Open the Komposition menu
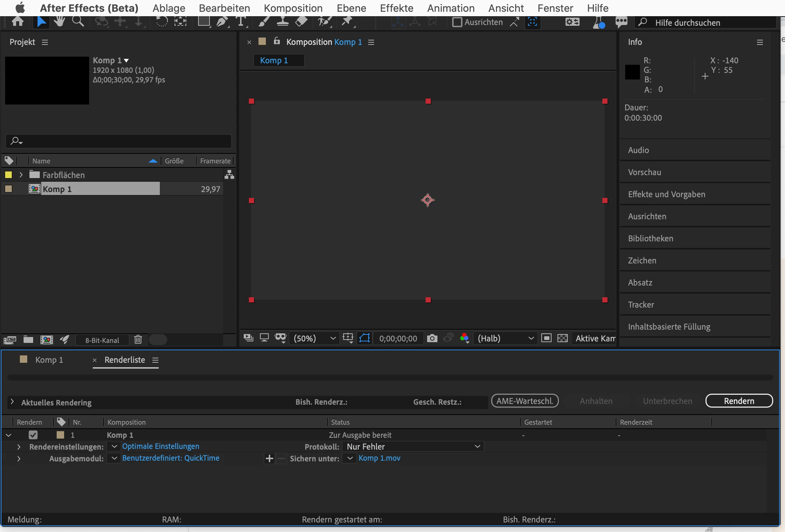 click(293, 8)
